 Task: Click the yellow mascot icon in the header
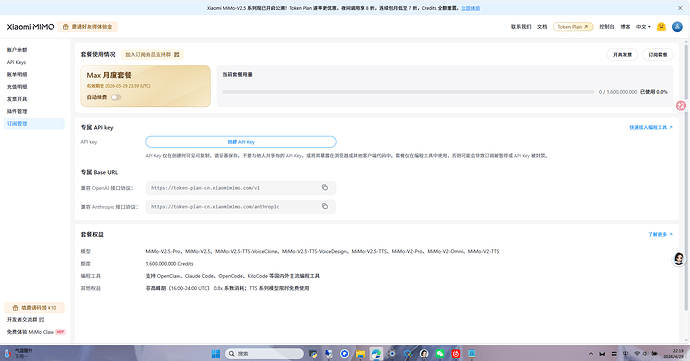click(661, 27)
